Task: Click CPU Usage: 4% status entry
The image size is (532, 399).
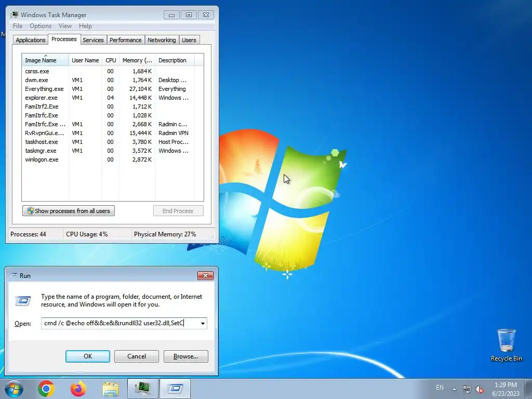Action: point(87,234)
